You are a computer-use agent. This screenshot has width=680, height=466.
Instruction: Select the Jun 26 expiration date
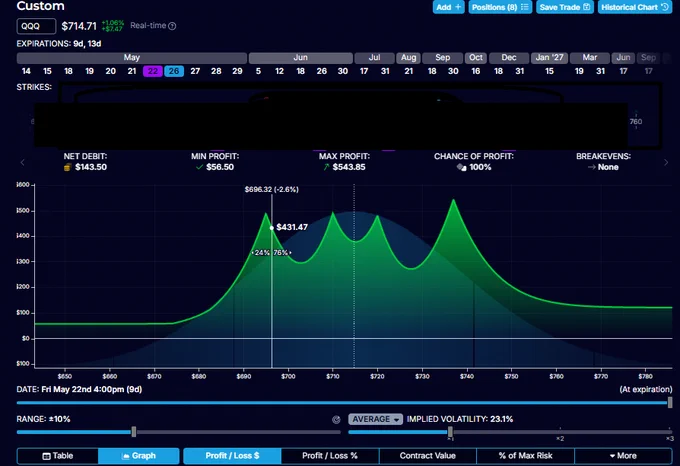click(x=321, y=71)
